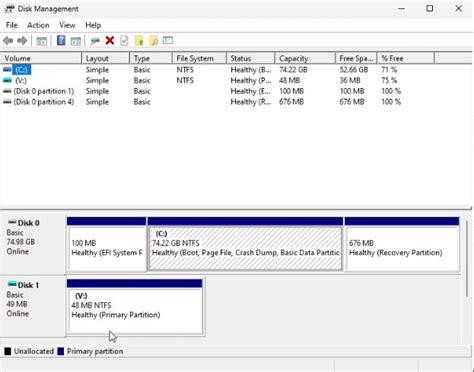
Task: Maximize the Disk Management window
Action: coord(430,9)
